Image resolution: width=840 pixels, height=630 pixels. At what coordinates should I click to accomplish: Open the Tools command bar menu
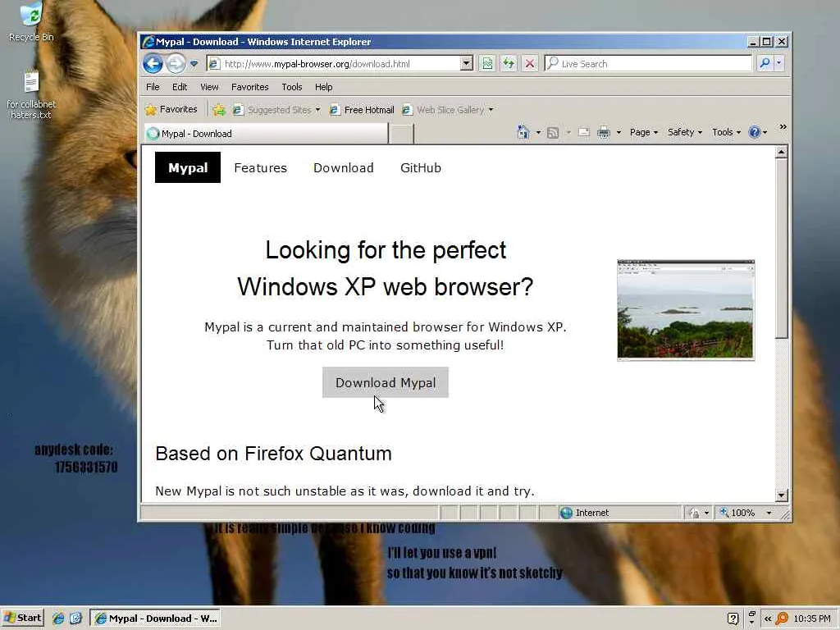tap(726, 132)
